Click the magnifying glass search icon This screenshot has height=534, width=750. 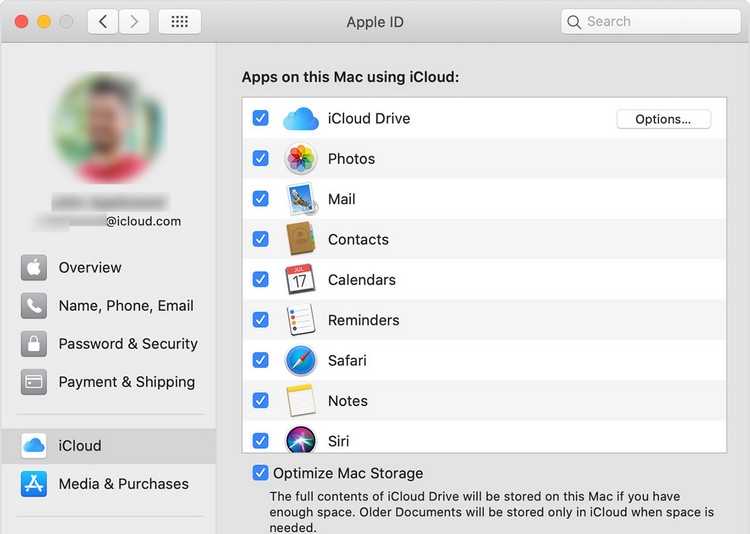pyautogui.click(x=574, y=22)
